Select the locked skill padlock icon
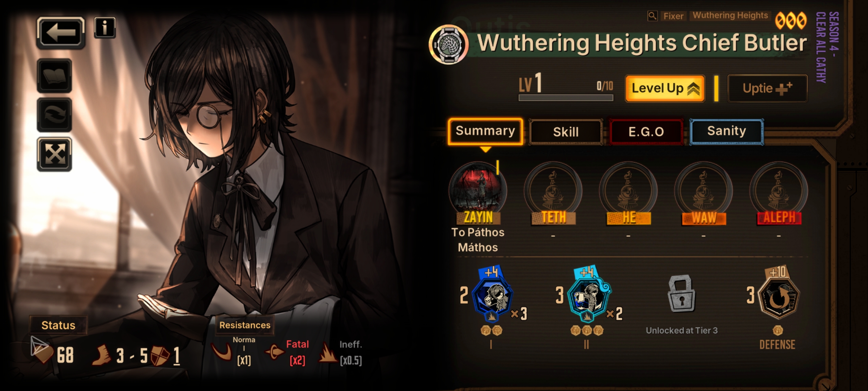 tap(681, 293)
